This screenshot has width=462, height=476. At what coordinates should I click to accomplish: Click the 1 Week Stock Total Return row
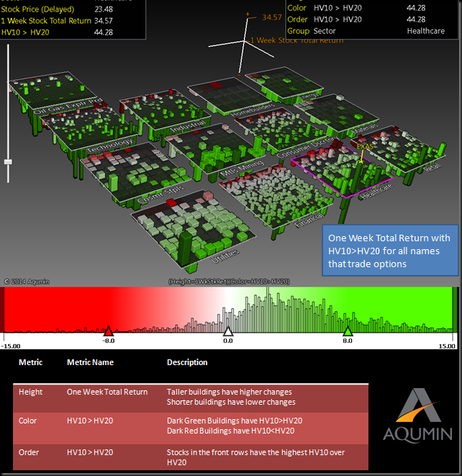(57, 21)
